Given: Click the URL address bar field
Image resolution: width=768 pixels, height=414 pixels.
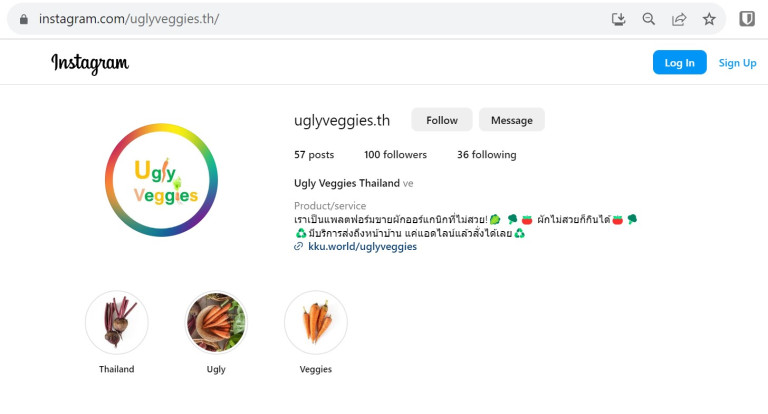Looking at the screenshot, I should click(313, 19).
